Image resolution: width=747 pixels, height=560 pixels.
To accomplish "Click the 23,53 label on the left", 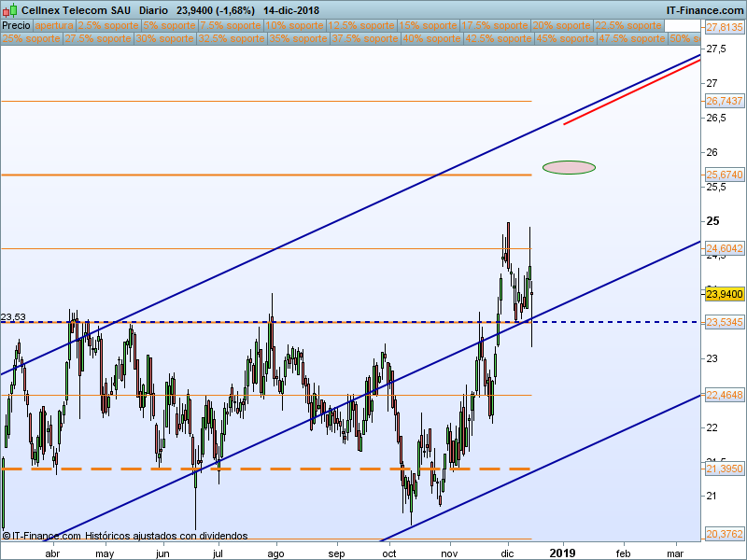I will [13, 316].
